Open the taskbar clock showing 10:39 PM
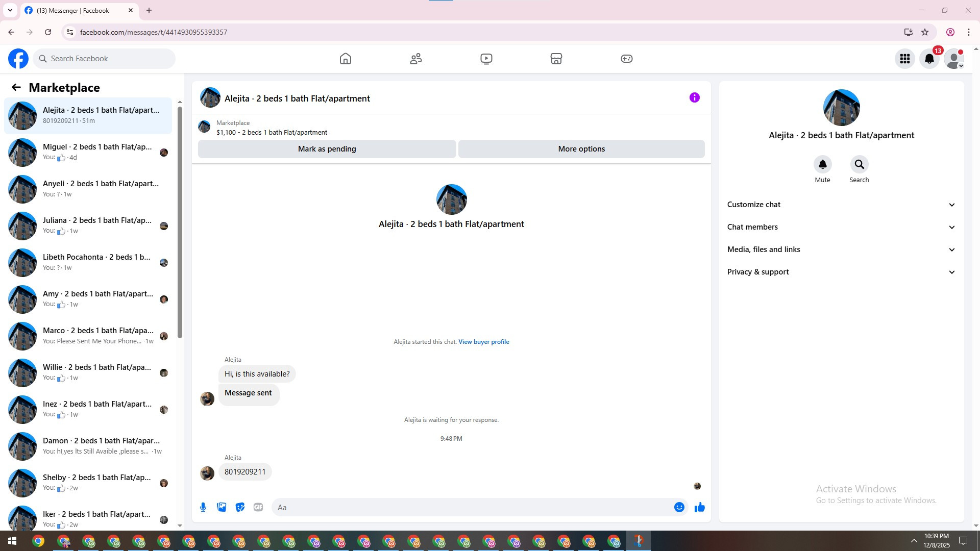This screenshot has height=551, width=980. (x=937, y=541)
